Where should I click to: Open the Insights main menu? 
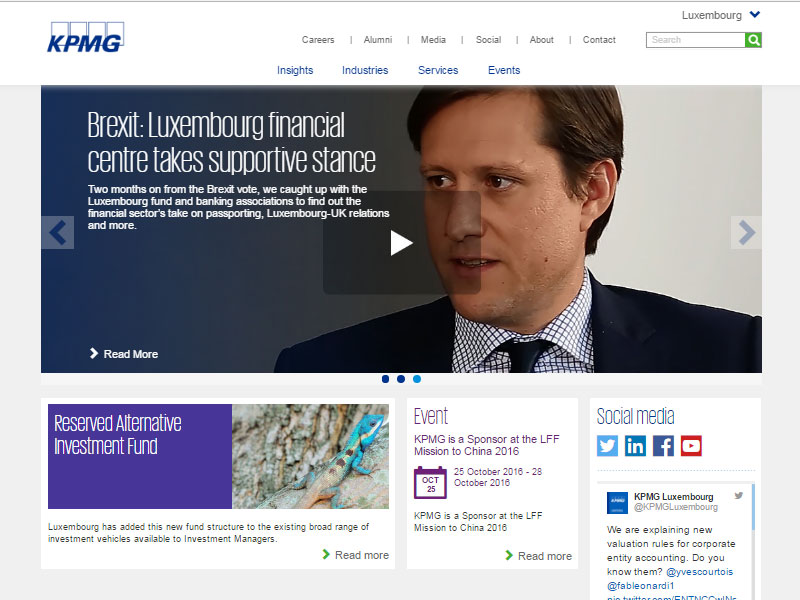click(x=295, y=70)
